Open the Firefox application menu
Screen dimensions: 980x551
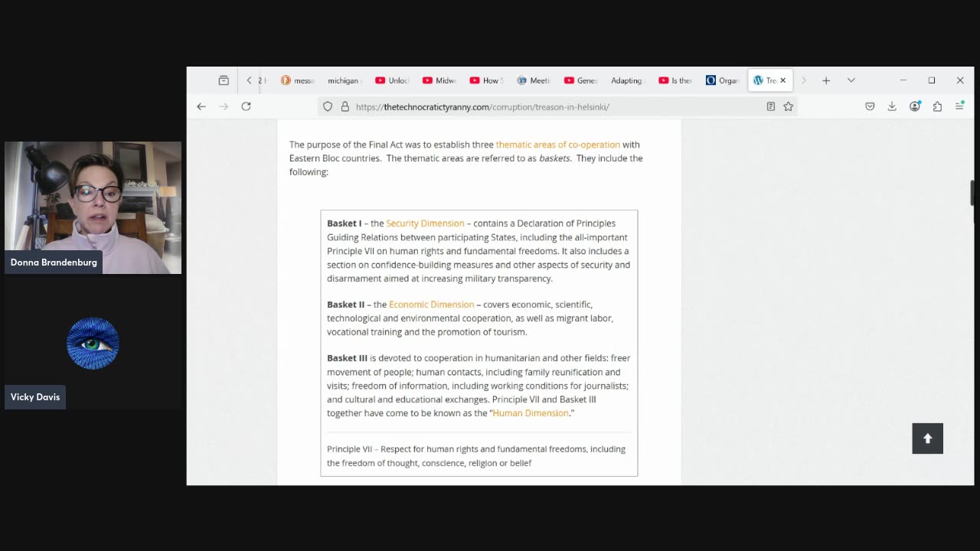959,106
